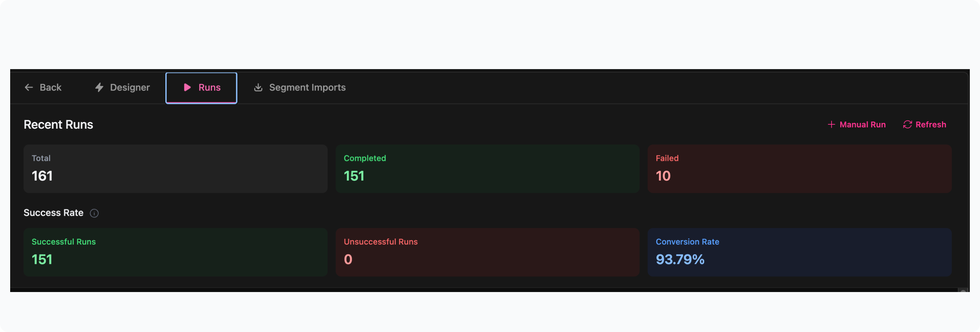The height and width of the screenshot is (332, 980).
Task: Click the Failed runs card
Action: [x=799, y=168]
